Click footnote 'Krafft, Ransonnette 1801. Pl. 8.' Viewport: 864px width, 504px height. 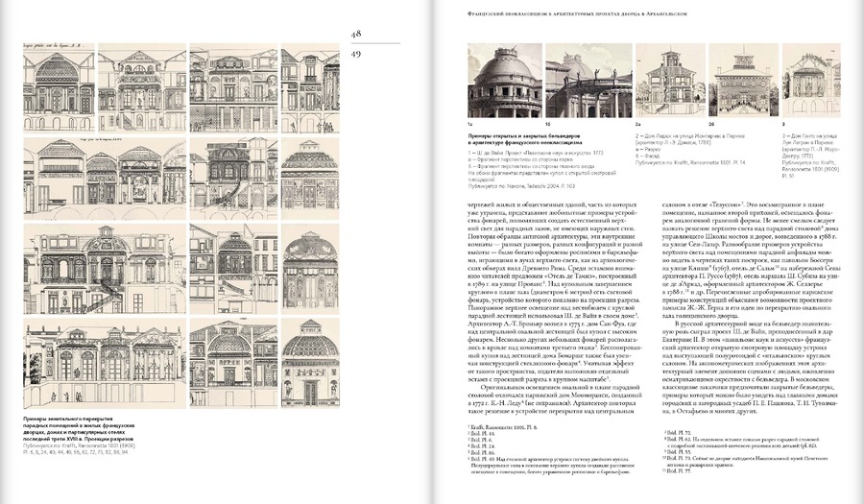point(502,427)
